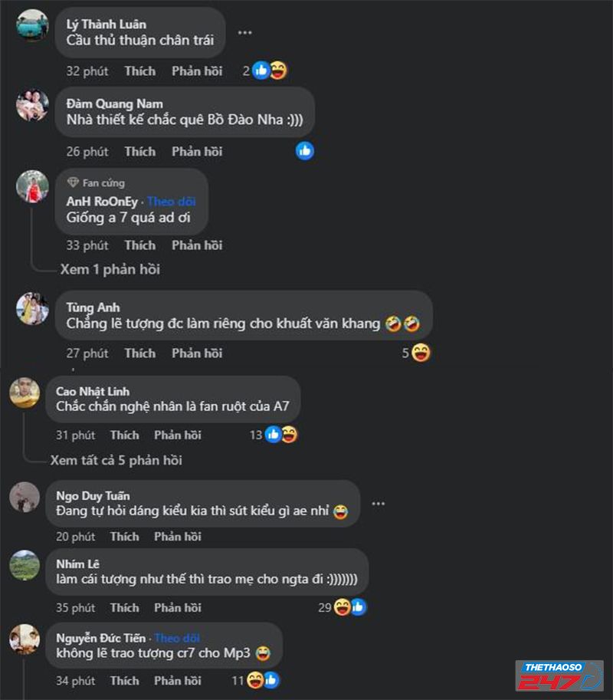Like AnH RoOnEy's comment with Thích
This screenshot has height=700, width=613.
point(139,245)
